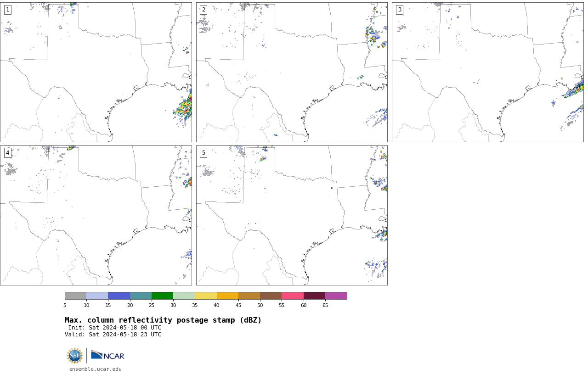Click the NSF logo icon
This screenshot has height=374, width=588.
pyautogui.click(x=75, y=356)
